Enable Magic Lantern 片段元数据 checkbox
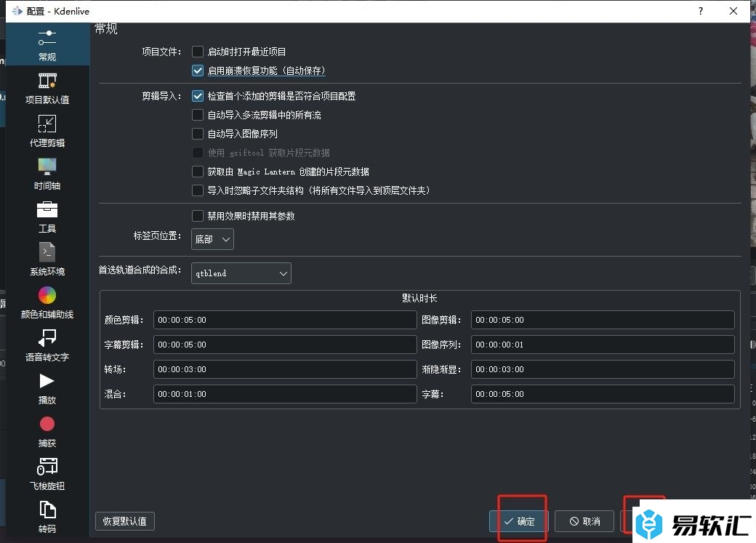Image resolution: width=756 pixels, height=543 pixels. pyautogui.click(x=198, y=172)
